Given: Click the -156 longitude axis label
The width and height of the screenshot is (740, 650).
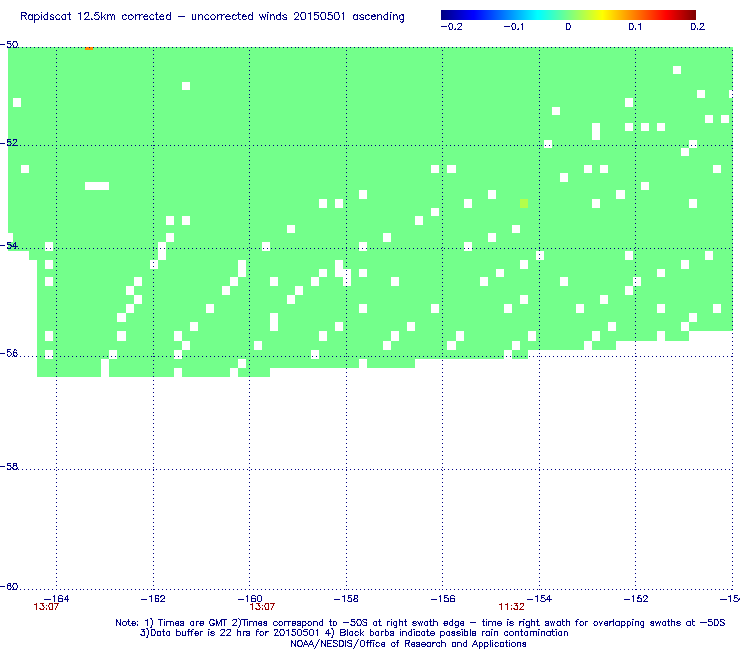Looking at the screenshot, I should [x=443, y=599].
